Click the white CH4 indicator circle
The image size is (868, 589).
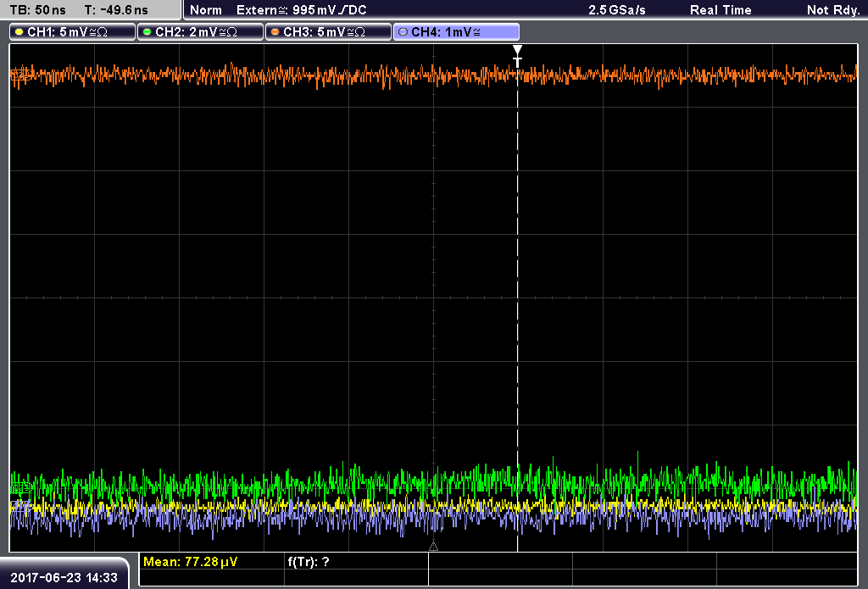click(x=403, y=32)
